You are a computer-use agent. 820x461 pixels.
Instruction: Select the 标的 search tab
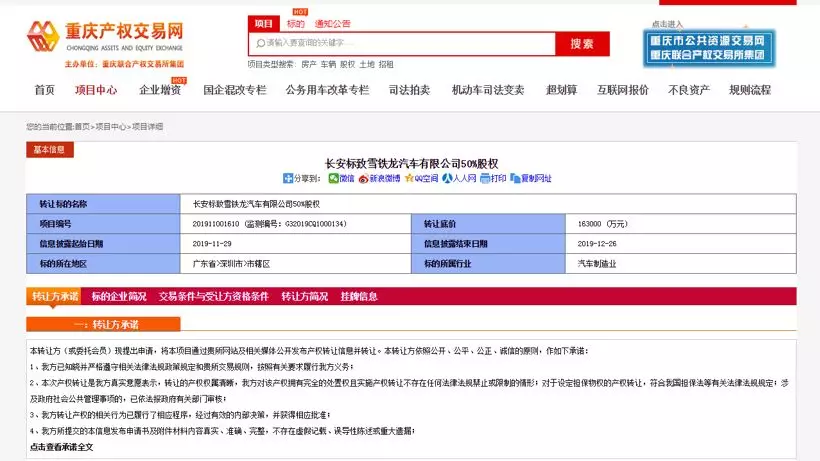click(295, 24)
